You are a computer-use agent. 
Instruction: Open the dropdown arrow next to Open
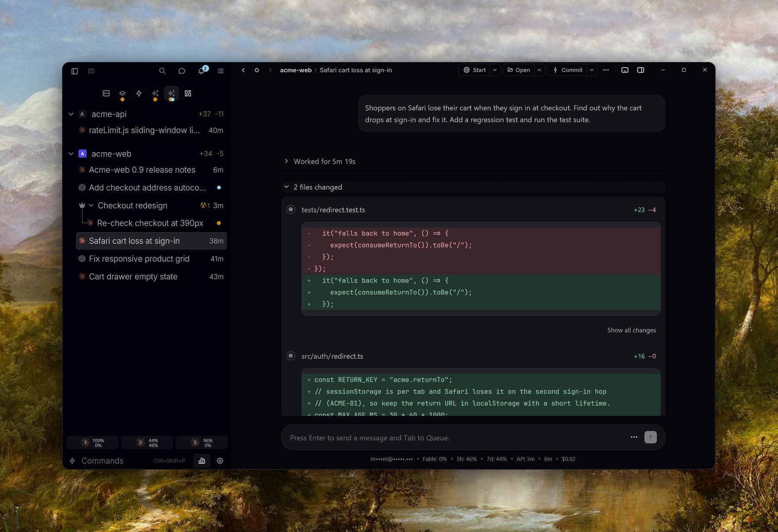click(539, 70)
